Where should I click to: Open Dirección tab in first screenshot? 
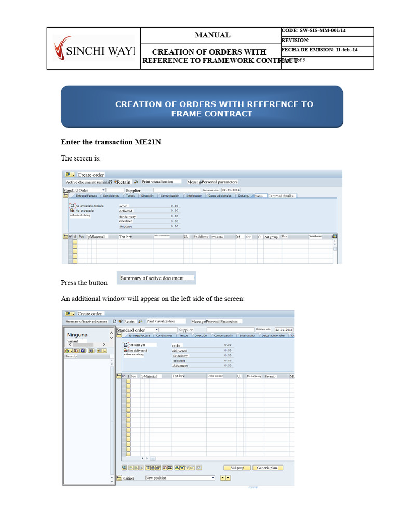(x=148, y=196)
